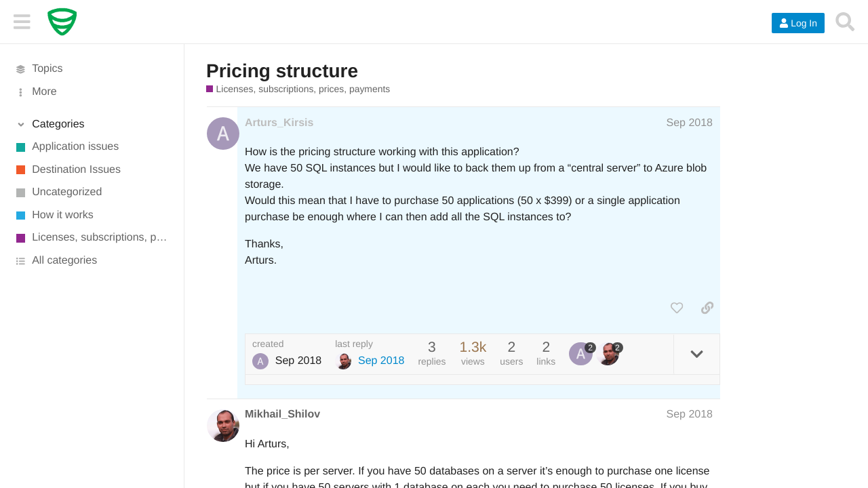
Task: Select Application issues category
Action: tap(75, 146)
